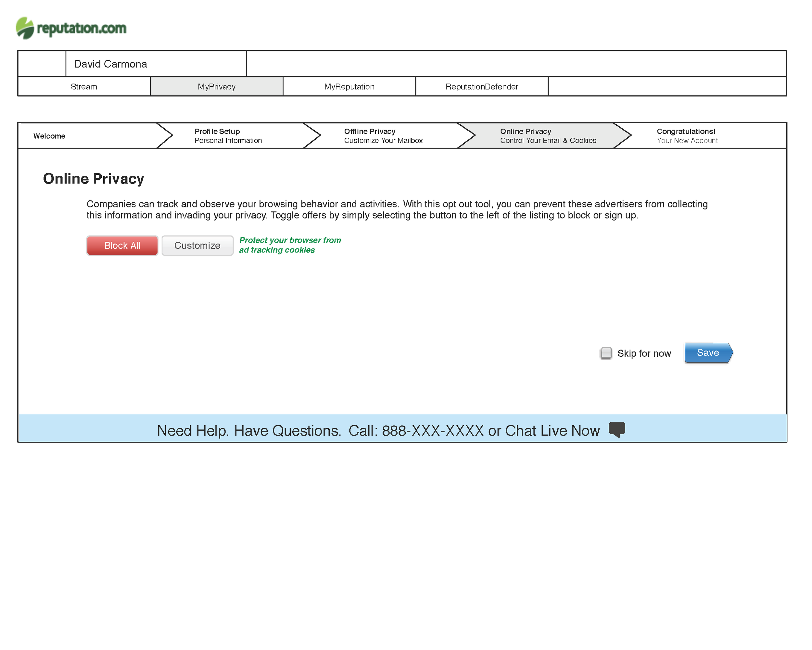Viewport: 812px width, 650px height.
Task: Click the empty avatar box beside David Carmona
Action: [42, 64]
